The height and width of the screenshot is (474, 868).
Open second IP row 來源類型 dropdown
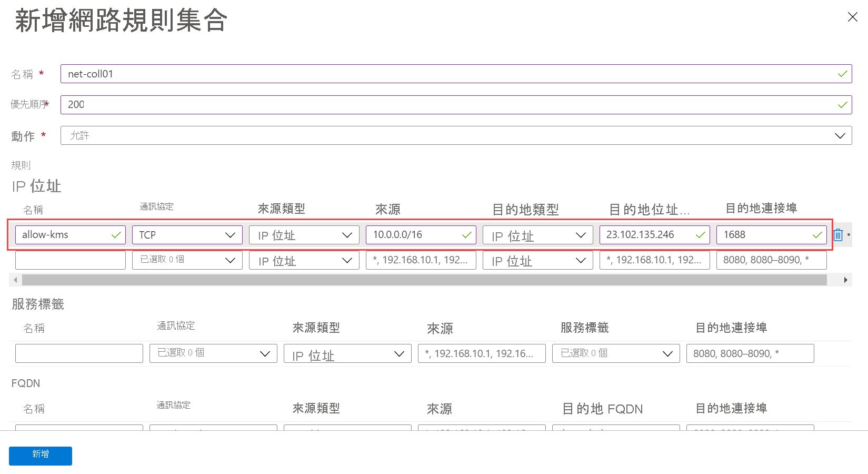tap(304, 260)
